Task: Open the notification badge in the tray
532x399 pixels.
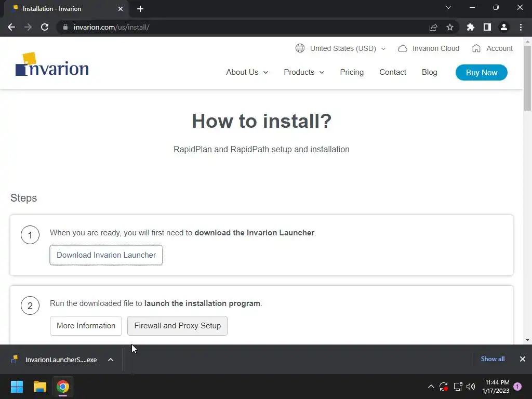Action: click(x=517, y=387)
